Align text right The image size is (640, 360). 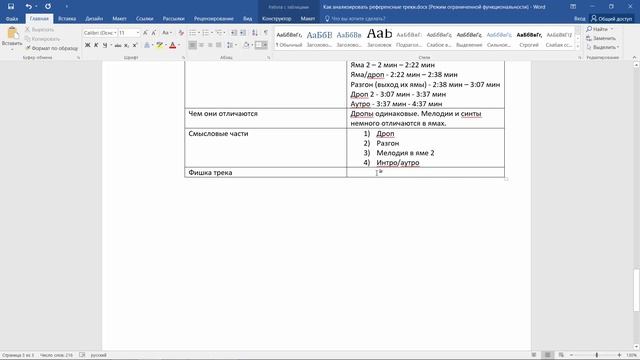tap(210, 45)
